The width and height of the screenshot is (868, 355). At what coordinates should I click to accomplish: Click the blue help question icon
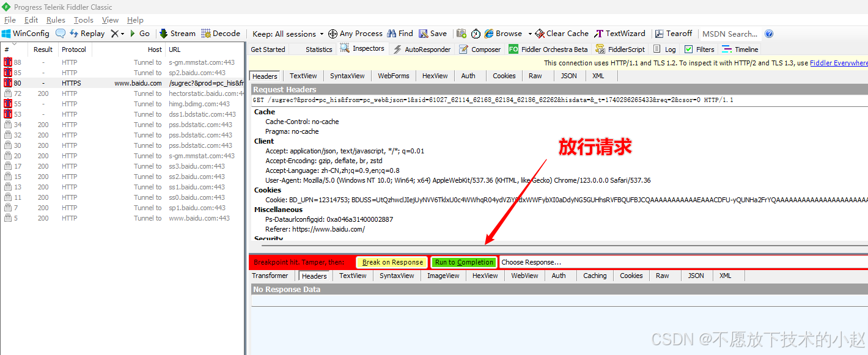click(x=769, y=34)
